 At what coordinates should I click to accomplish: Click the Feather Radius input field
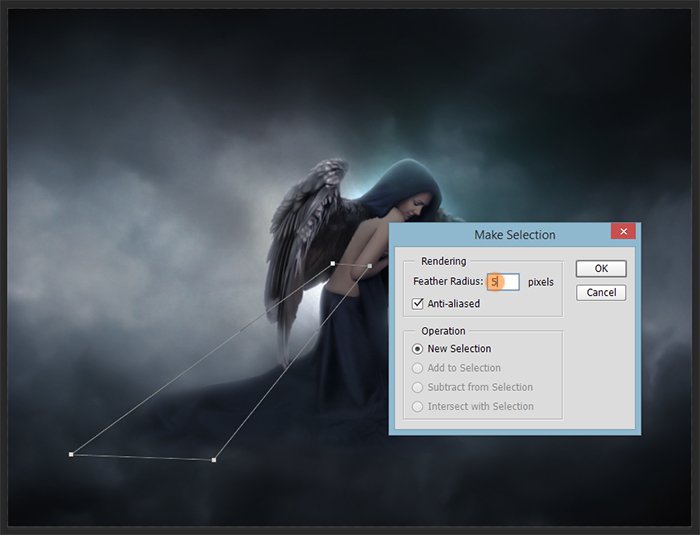coord(503,282)
